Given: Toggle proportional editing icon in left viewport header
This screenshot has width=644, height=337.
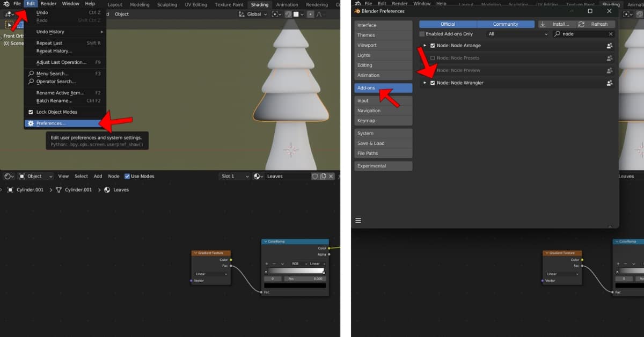Looking at the screenshot, I should [310, 14].
